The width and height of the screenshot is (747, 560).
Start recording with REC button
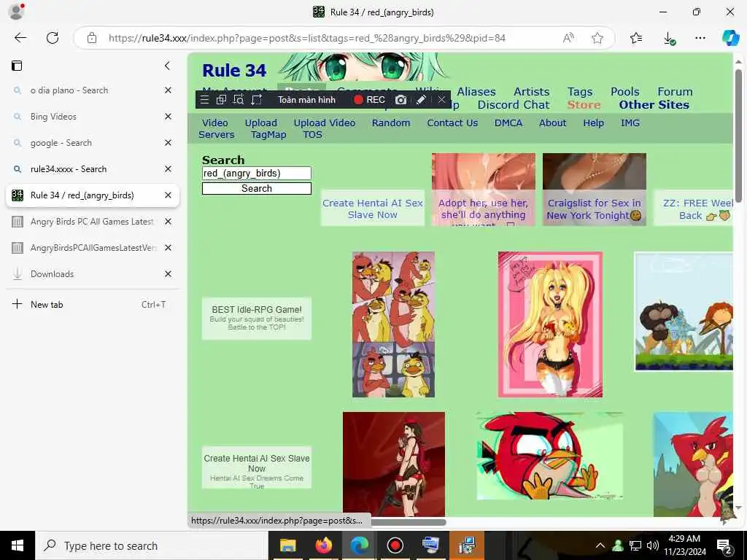(369, 99)
